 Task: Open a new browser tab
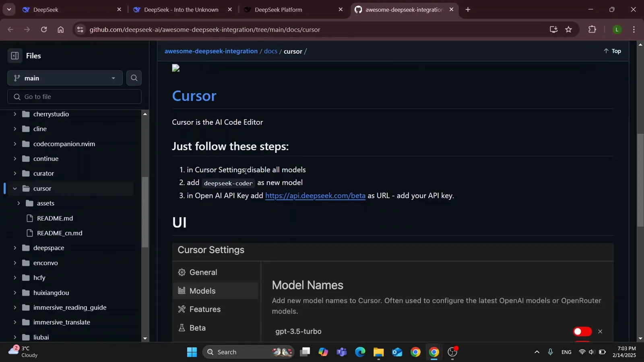click(x=468, y=10)
